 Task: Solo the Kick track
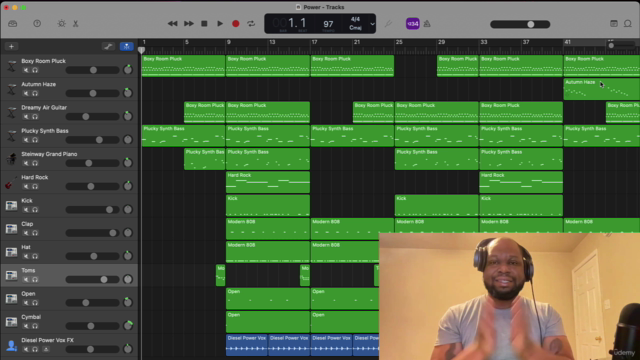(x=35, y=210)
